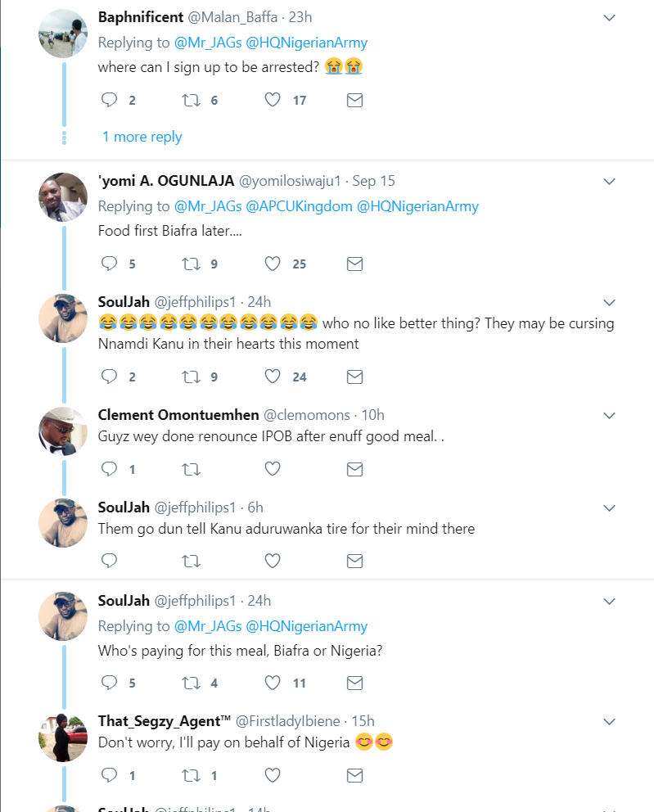The image size is (654, 812).
Task: Direct message SoulJah's aduruwanka tweet
Action: [354, 561]
